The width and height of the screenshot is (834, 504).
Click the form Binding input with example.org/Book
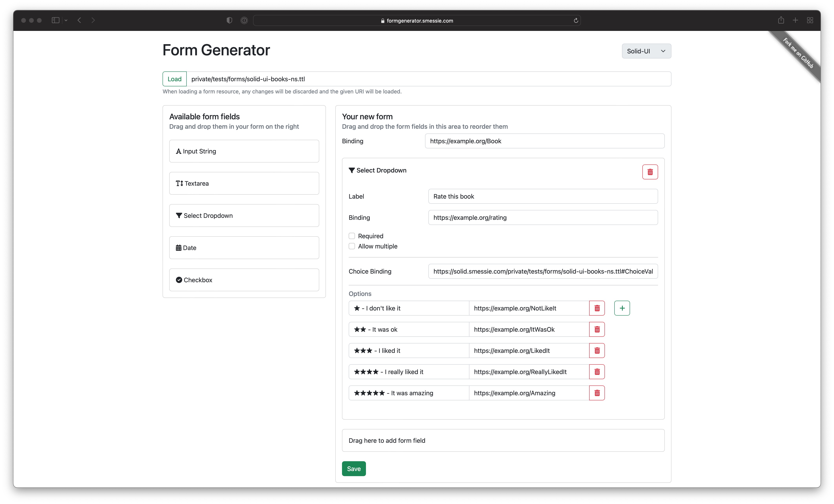545,141
